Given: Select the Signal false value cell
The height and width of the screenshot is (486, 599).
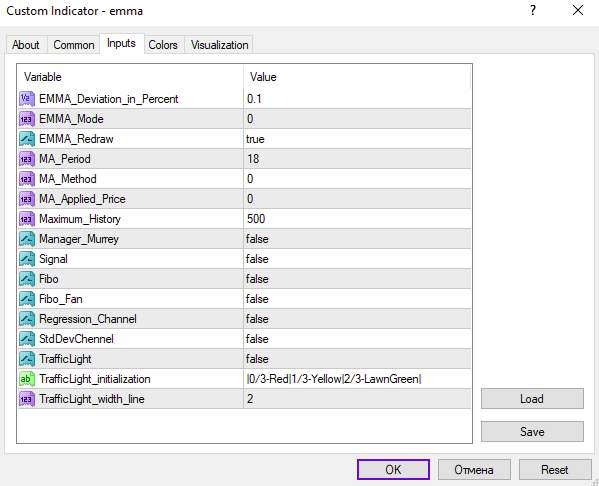Looking at the screenshot, I should [357, 259].
